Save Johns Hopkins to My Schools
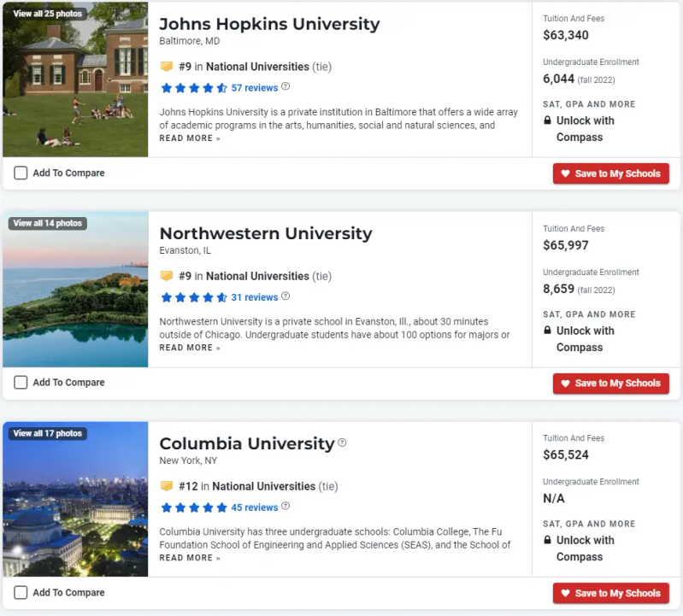This screenshot has height=616, width=683. (610, 173)
